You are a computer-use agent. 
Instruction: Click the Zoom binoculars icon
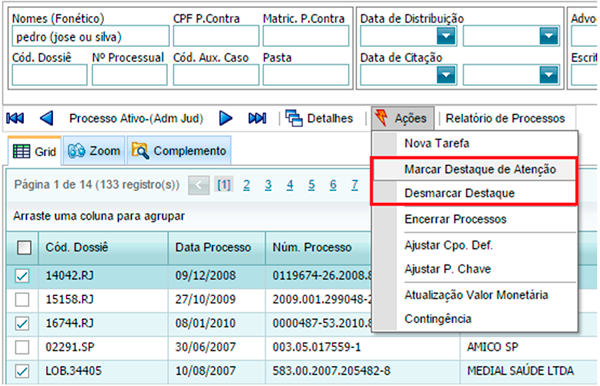pyautogui.click(x=76, y=151)
